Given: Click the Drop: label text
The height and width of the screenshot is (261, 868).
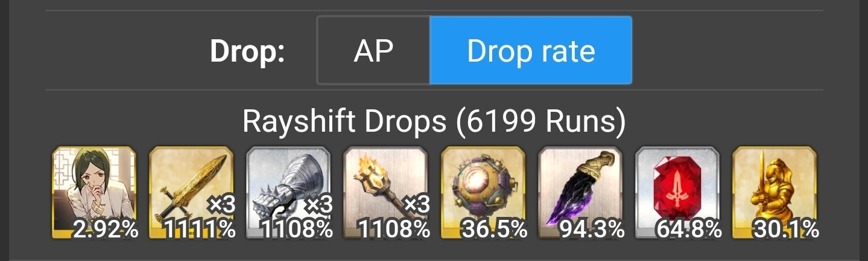Looking at the screenshot, I should point(247,52).
